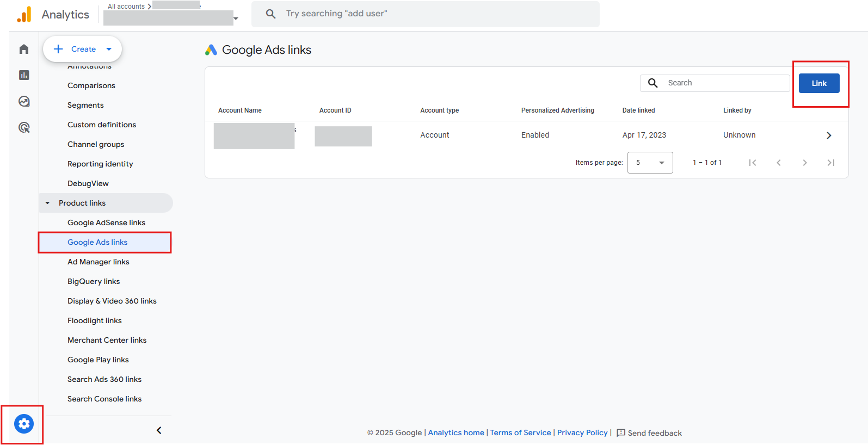
Task: Click the magnifier icon in table search
Action: coord(653,83)
